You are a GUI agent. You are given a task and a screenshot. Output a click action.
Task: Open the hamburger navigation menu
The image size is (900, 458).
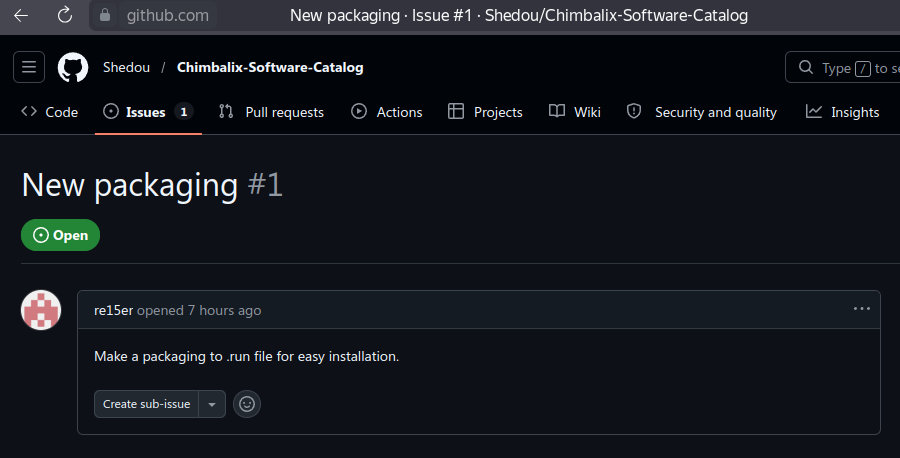(x=29, y=67)
